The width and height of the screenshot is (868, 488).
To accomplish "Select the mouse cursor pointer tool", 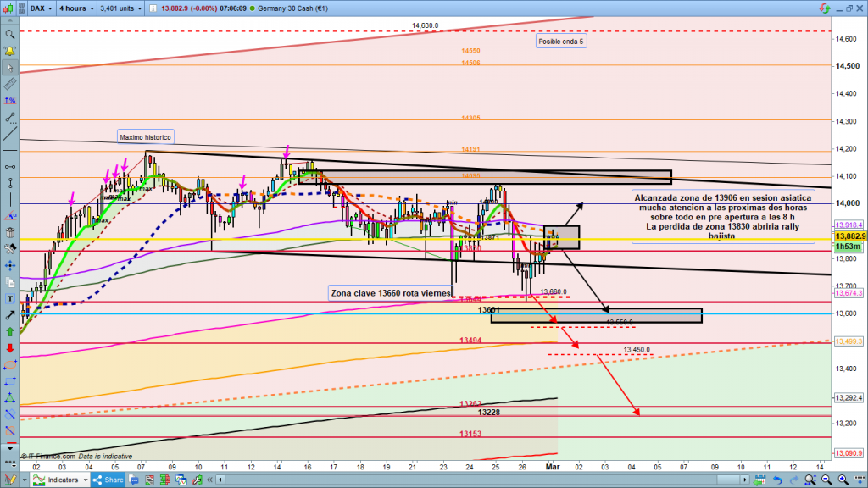I will click(9, 67).
